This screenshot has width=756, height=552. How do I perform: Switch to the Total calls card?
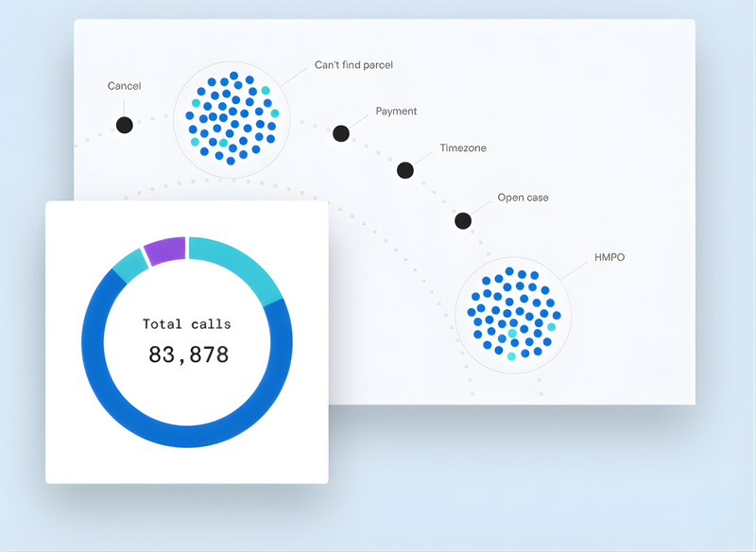pyautogui.click(x=186, y=339)
